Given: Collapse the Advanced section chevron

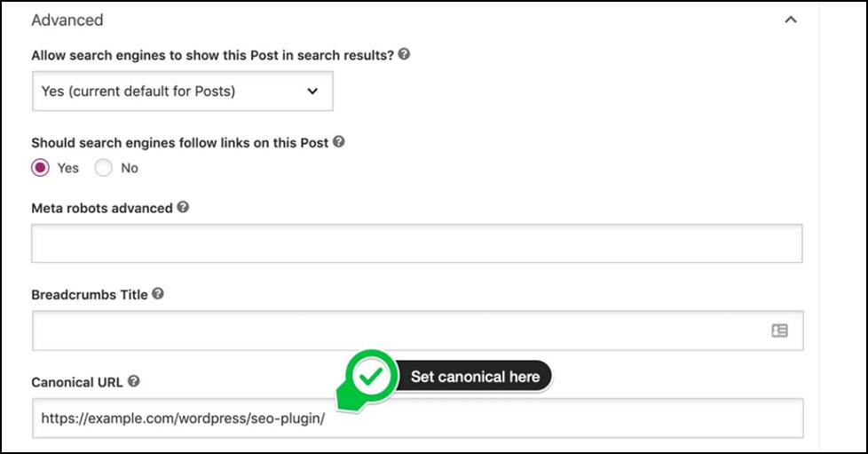Looking at the screenshot, I should (791, 20).
